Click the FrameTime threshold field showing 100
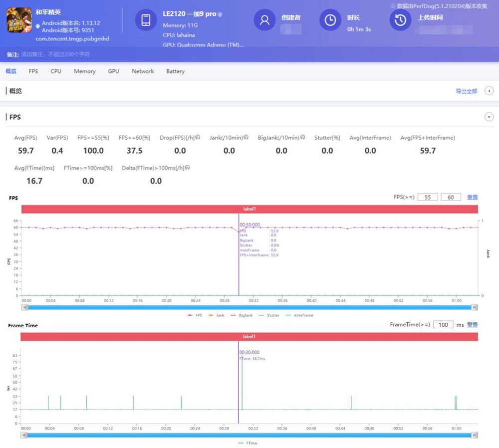The image size is (499, 448). point(443,325)
